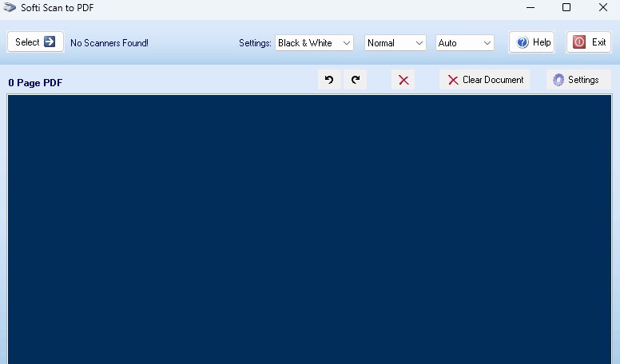620x364 pixels.
Task: Click the Exit button
Action: (x=589, y=42)
